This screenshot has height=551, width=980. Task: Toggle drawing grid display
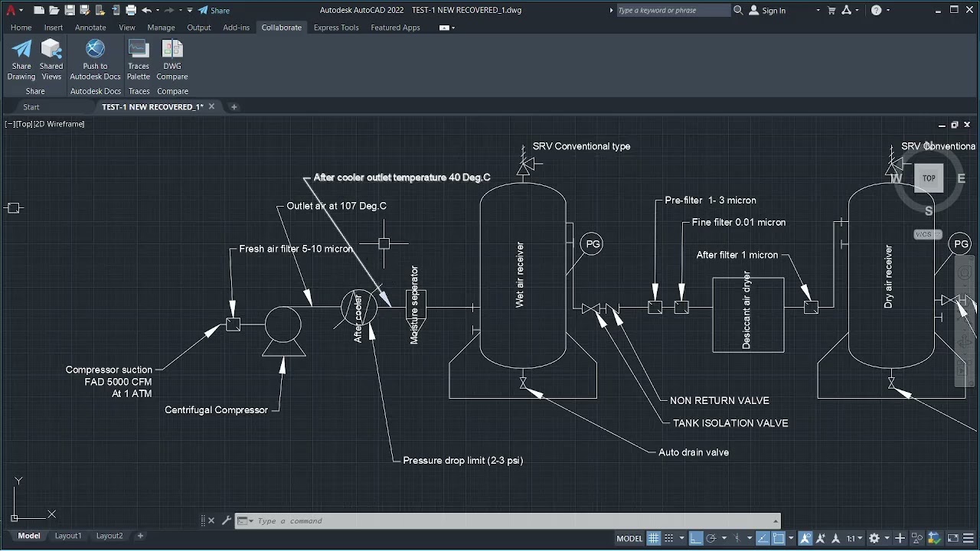point(653,539)
